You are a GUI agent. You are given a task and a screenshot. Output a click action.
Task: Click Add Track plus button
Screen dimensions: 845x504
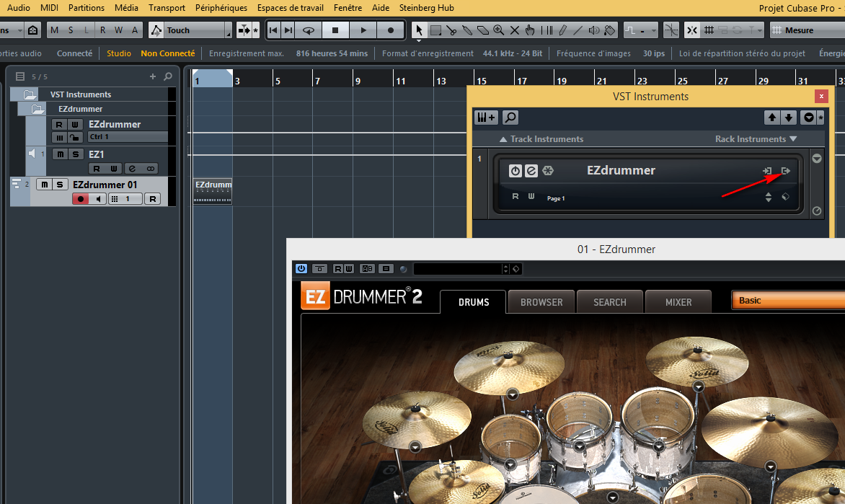click(x=153, y=76)
